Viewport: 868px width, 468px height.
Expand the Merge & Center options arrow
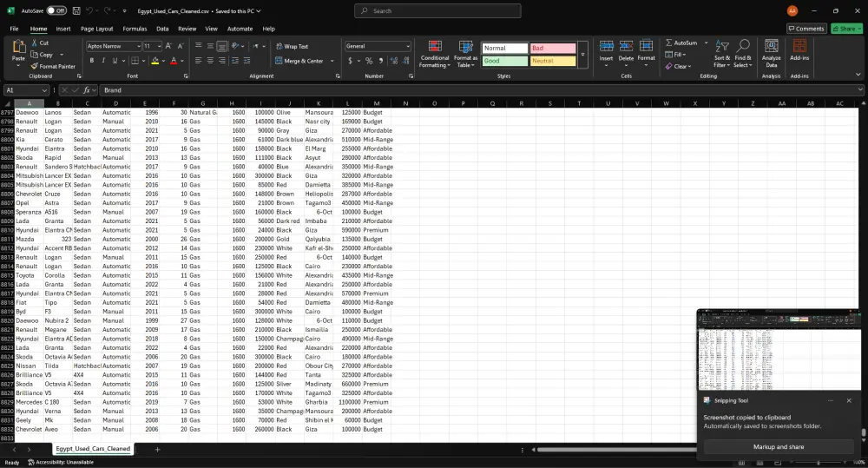(332, 61)
